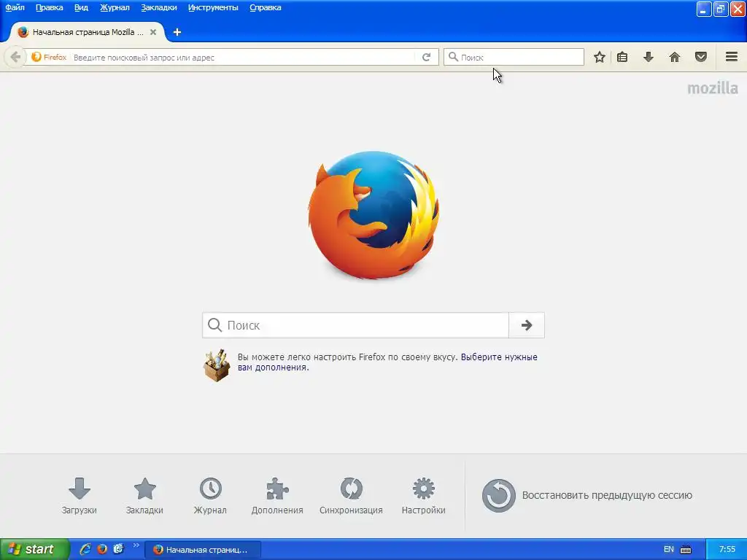Reload the page with the refresh icon
This screenshot has width=747, height=560.
426,57
